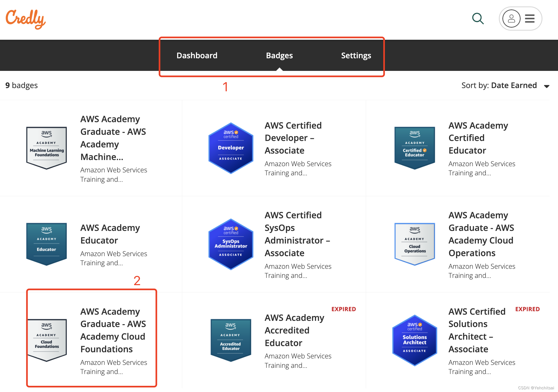
Task: Click the Cloud Foundations badge thumbnail
Action: pos(46,340)
